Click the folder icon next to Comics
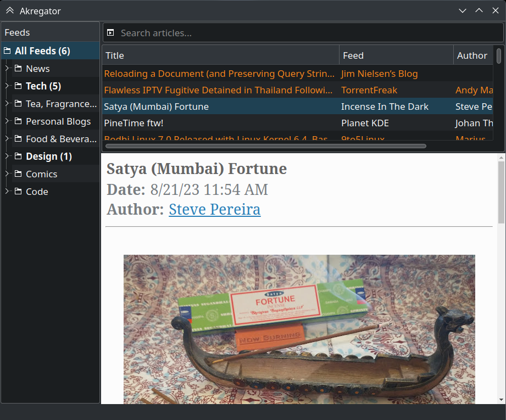 [18, 174]
